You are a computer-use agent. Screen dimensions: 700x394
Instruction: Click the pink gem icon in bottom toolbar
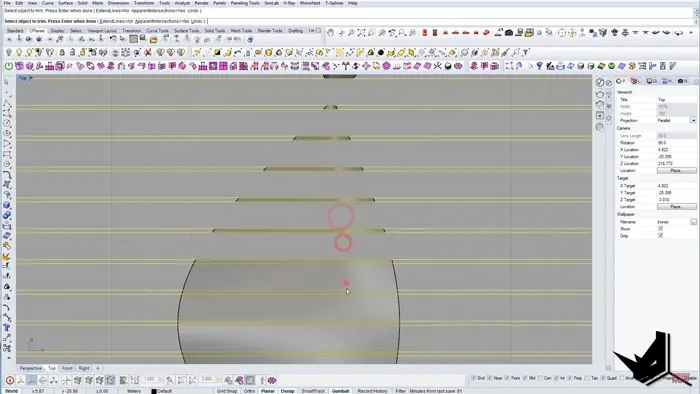(x=271, y=380)
